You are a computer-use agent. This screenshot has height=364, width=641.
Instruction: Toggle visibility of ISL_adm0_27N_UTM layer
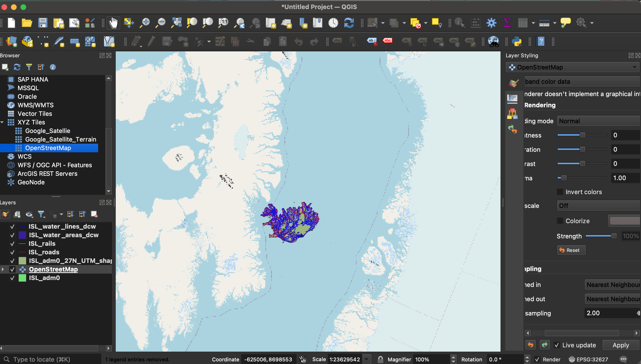[x=12, y=261]
